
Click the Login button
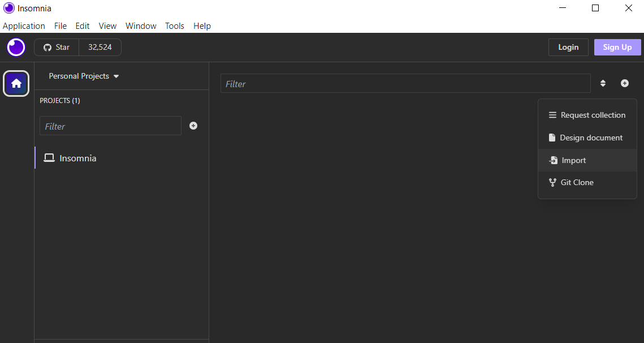click(568, 48)
